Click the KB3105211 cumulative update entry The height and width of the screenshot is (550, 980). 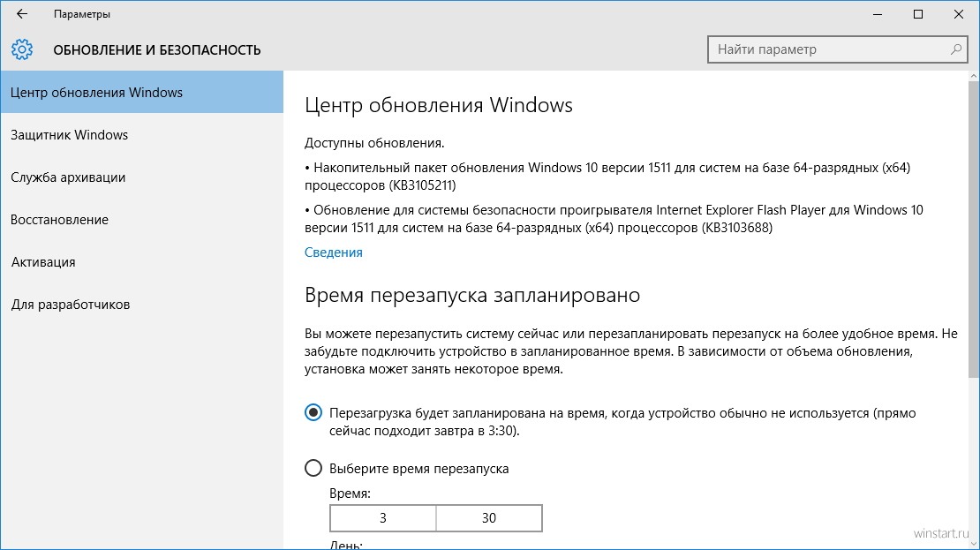(x=607, y=177)
